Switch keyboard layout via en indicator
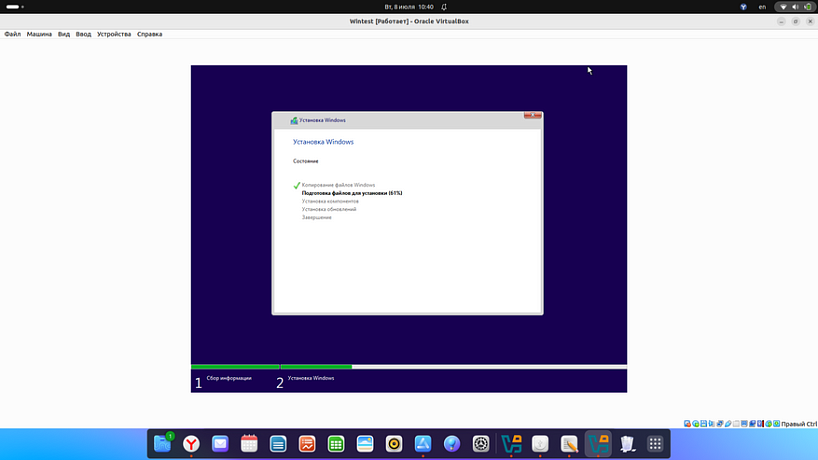 [x=762, y=7]
